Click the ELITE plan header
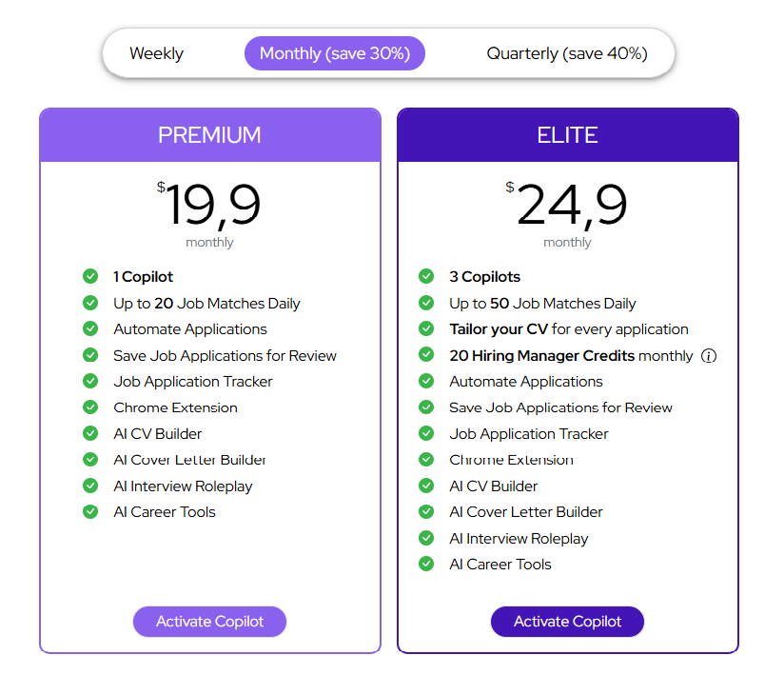This screenshot has width=784, height=675. click(x=567, y=135)
